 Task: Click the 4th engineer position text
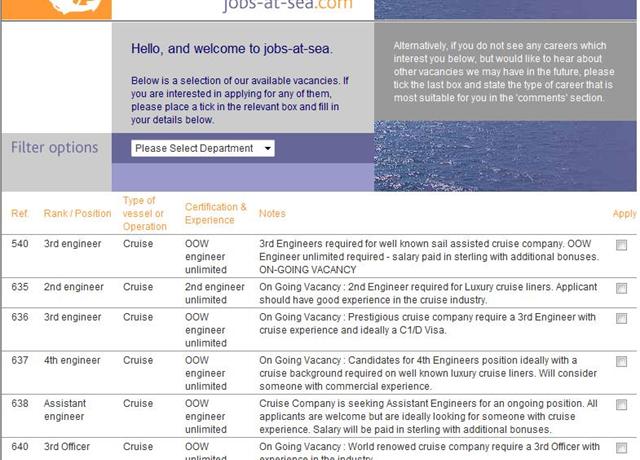tap(72, 360)
